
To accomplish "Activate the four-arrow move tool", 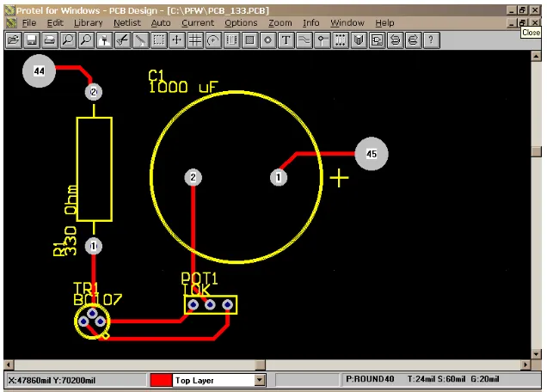I will [x=177, y=40].
